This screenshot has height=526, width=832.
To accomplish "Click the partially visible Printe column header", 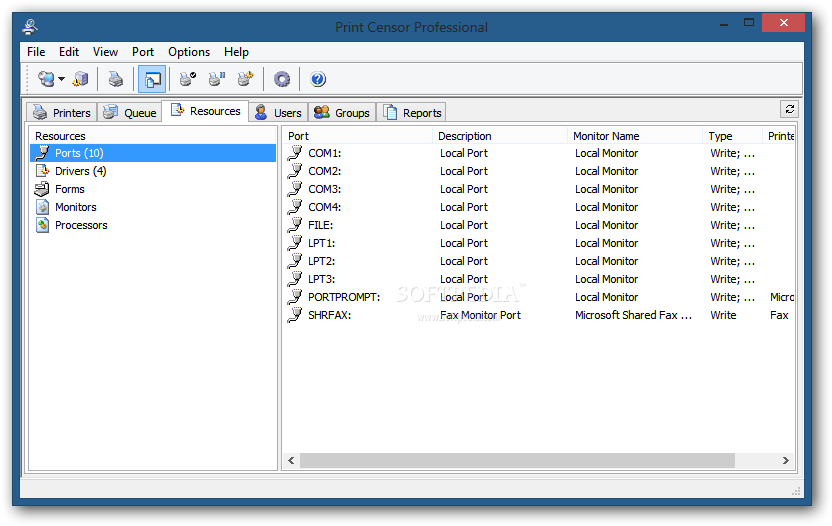I will coord(779,136).
